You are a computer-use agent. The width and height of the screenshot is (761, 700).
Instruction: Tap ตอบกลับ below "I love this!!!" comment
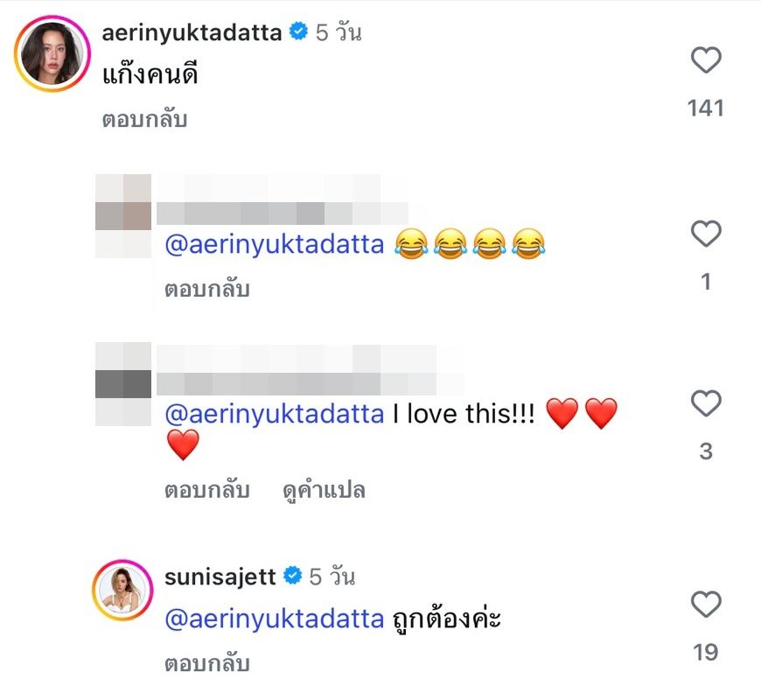(x=206, y=490)
